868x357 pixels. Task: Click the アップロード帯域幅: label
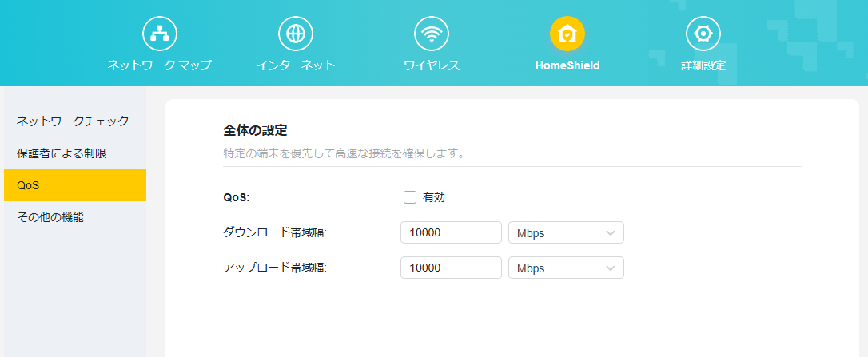[x=275, y=268]
